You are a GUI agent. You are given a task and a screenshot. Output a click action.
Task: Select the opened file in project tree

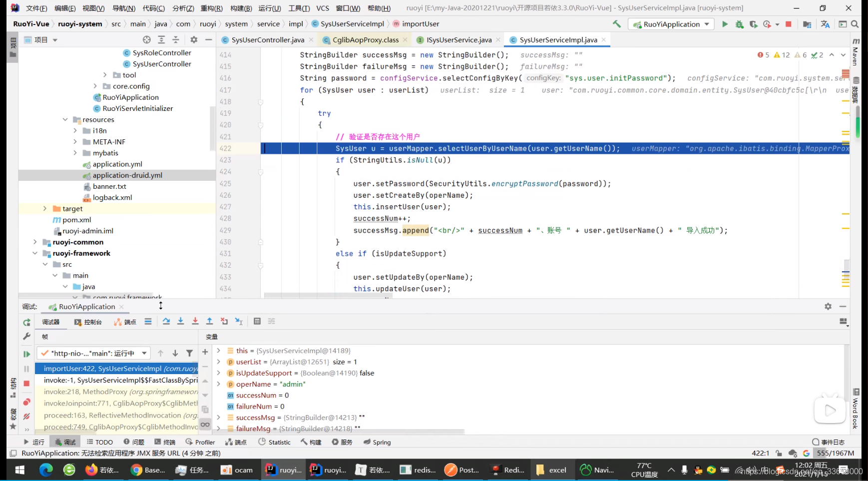(x=146, y=40)
